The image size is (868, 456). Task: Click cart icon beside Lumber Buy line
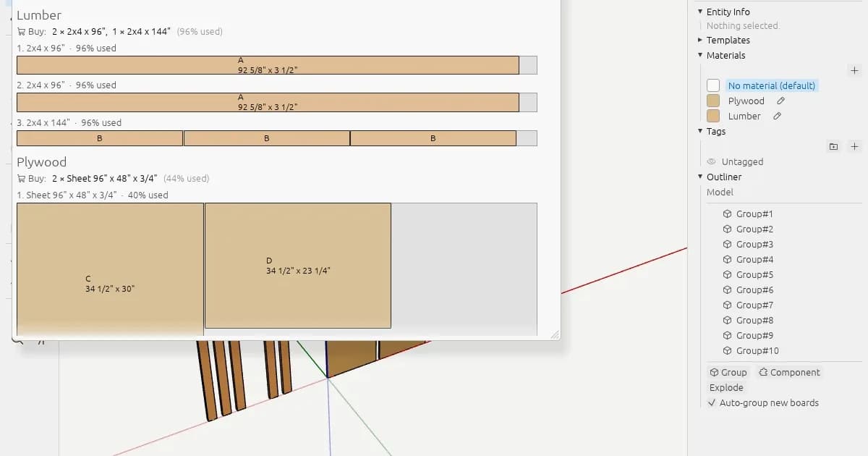tap(22, 32)
